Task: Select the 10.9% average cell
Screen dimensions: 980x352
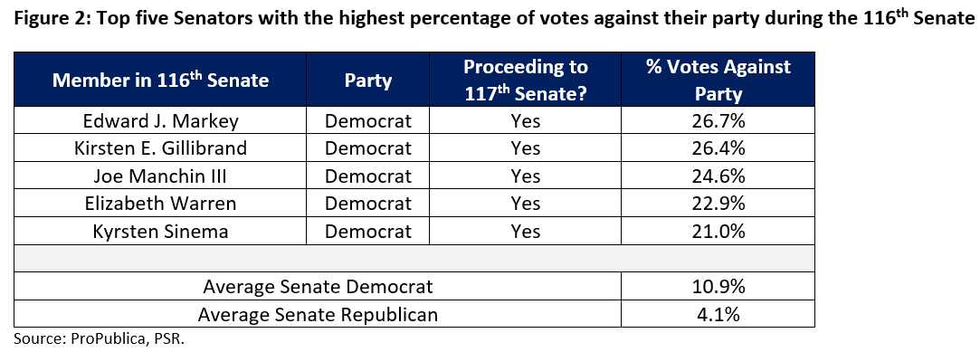Action: [x=718, y=286]
